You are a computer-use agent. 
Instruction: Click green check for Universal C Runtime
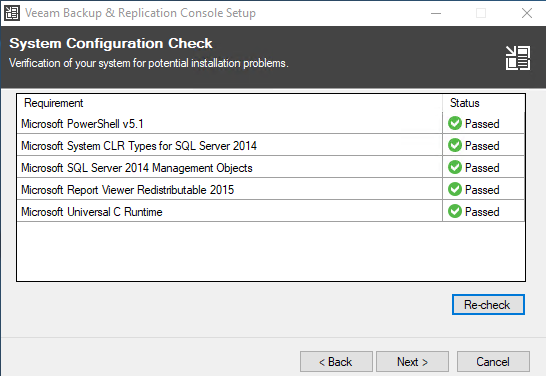click(x=455, y=211)
